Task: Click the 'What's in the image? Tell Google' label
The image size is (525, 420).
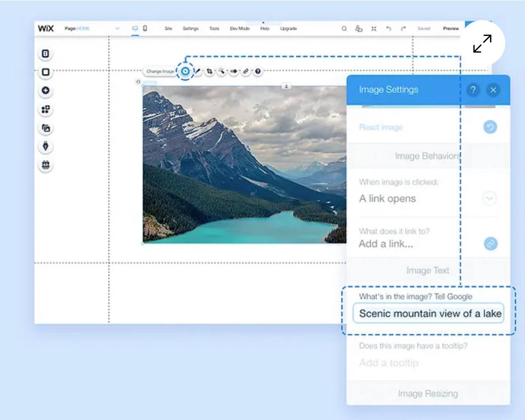Action: [415, 296]
